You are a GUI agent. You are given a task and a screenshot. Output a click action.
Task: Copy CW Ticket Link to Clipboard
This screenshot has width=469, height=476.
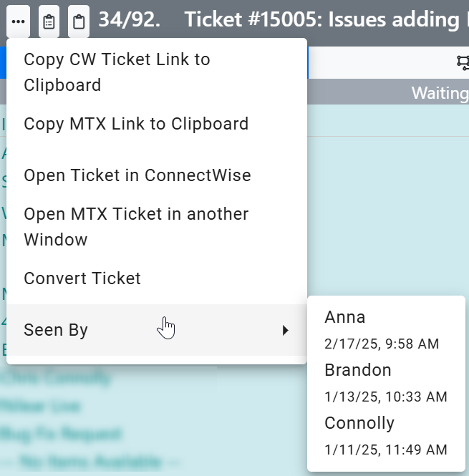click(x=117, y=72)
